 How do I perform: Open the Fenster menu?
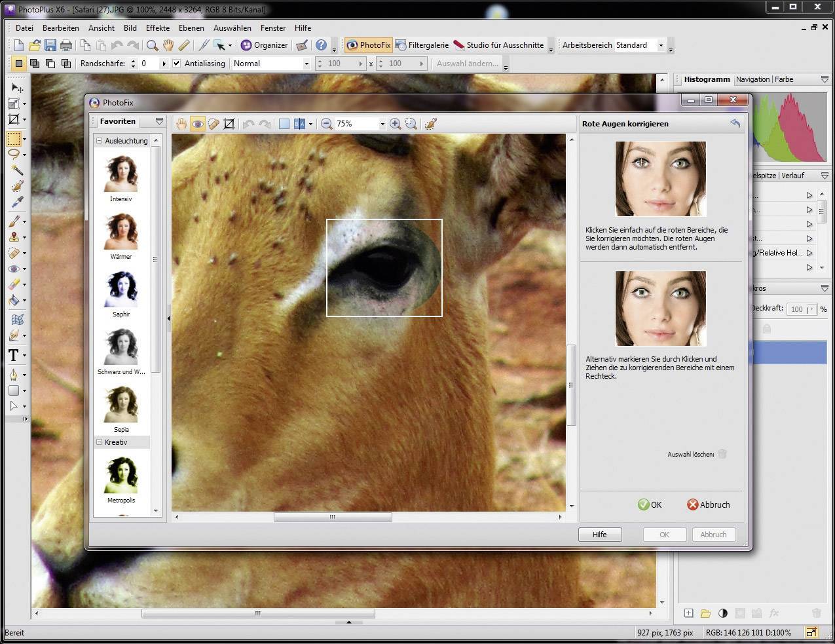click(273, 28)
